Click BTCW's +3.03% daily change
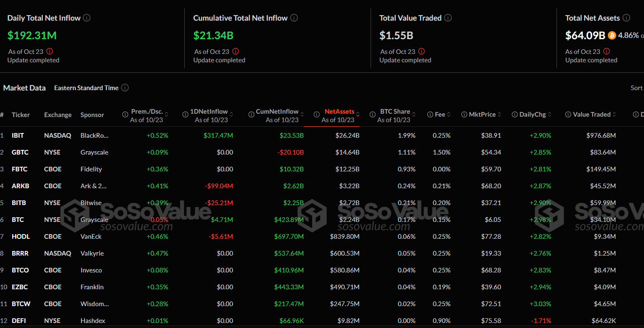The height and width of the screenshot is (328, 644). coord(540,304)
